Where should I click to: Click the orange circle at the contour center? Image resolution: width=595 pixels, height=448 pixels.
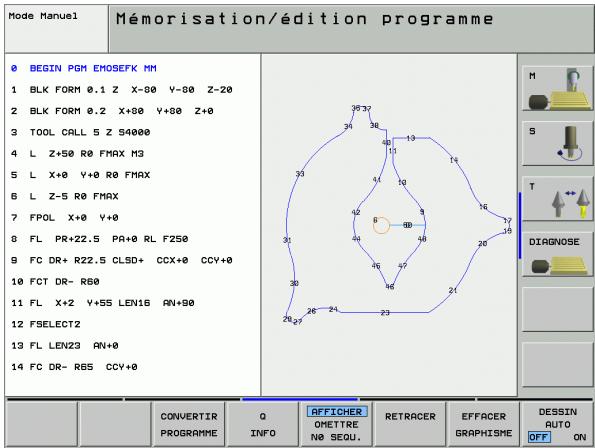(381, 225)
